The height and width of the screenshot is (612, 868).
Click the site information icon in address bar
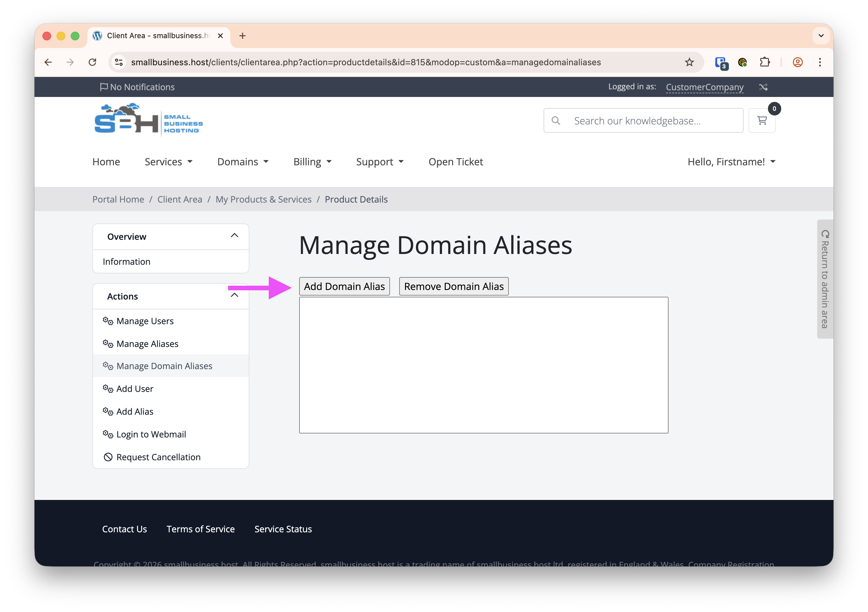(119, 62)
